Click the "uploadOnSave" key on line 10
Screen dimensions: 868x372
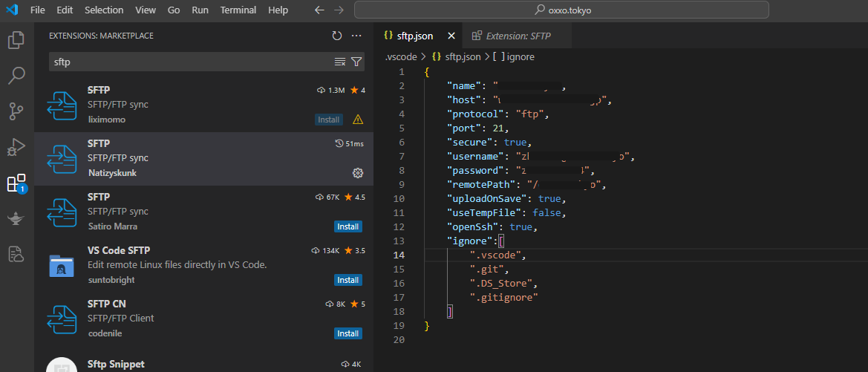[x=487, y=199]
